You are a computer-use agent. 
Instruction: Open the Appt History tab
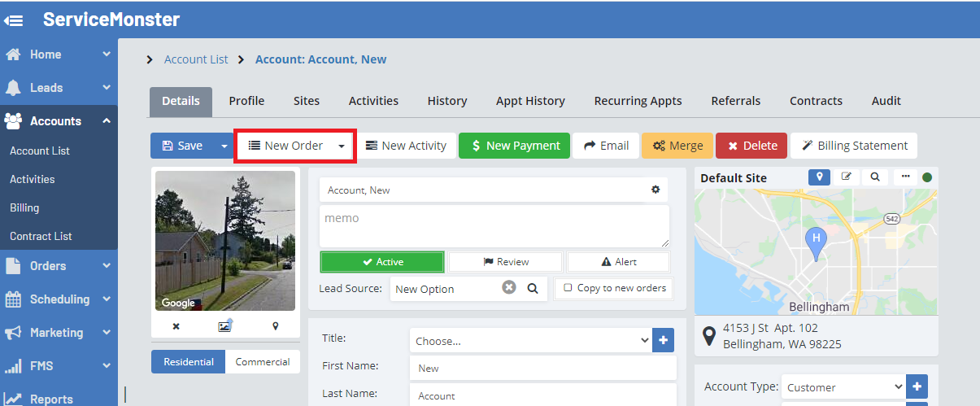[x=530, y=101]
